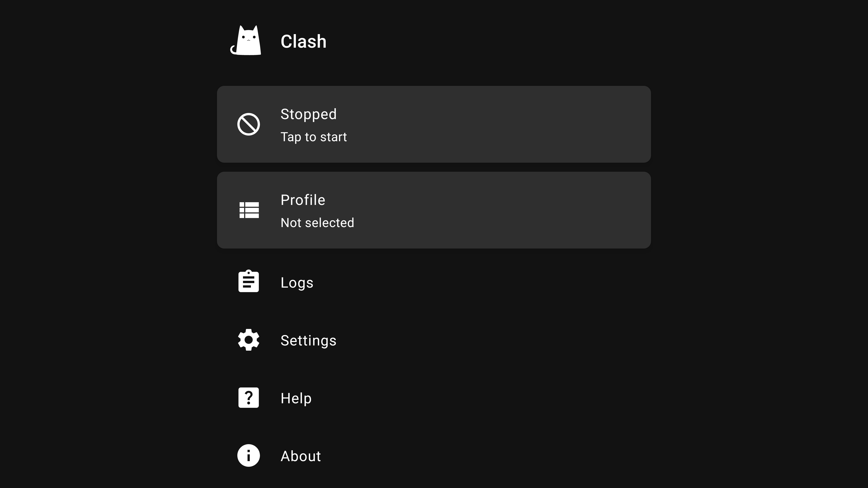Click the About info circle icon
Screen dimensions: 868x488
coord(248,455)
